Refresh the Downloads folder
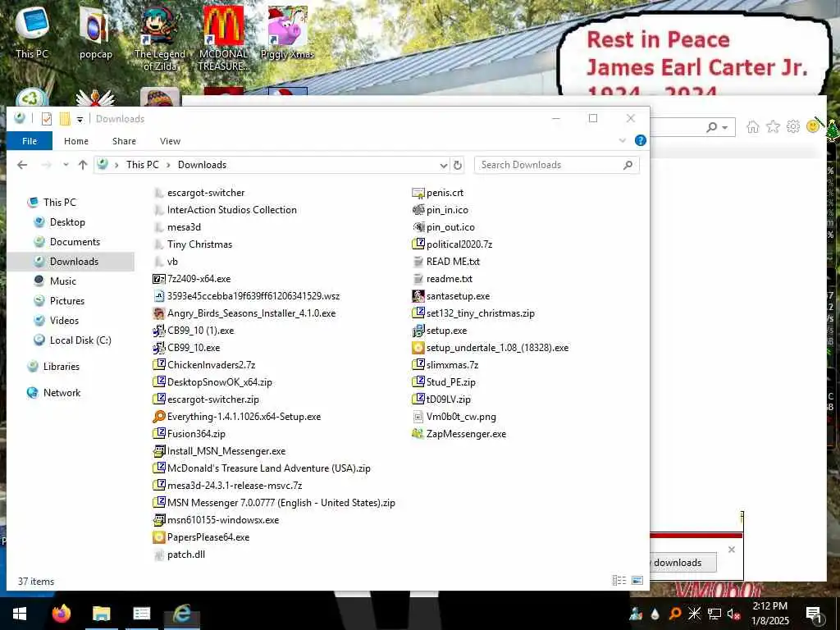 [x=458, y=165]
